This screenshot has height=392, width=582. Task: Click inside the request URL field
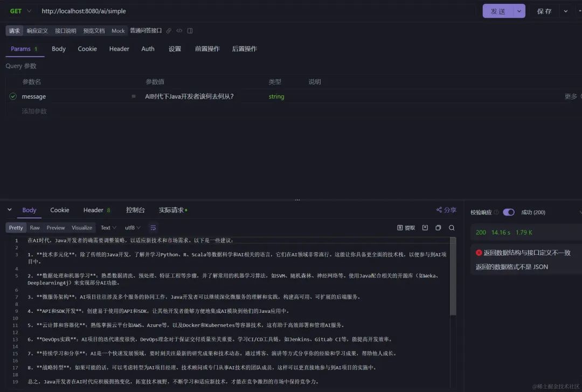tap(162, 11)
